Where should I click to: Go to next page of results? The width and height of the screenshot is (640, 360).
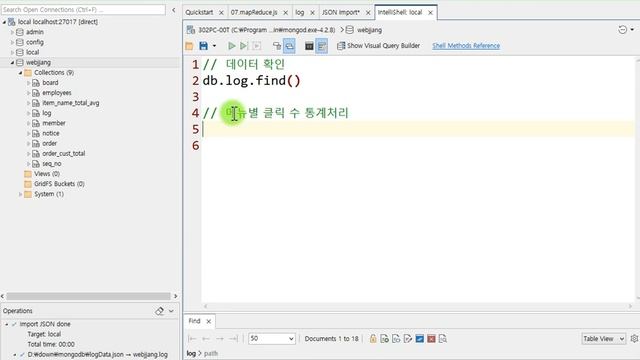220,339
